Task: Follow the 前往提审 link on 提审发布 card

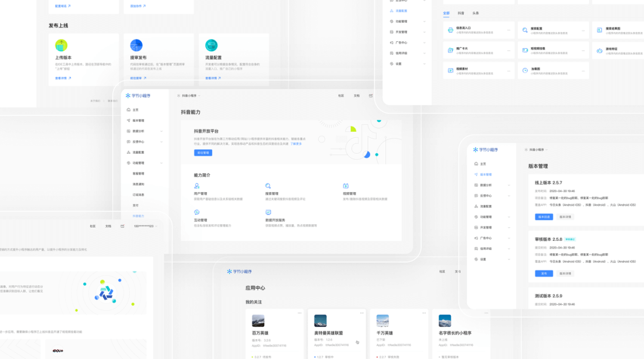Action: pyautogui.click(x=138, y=78)
